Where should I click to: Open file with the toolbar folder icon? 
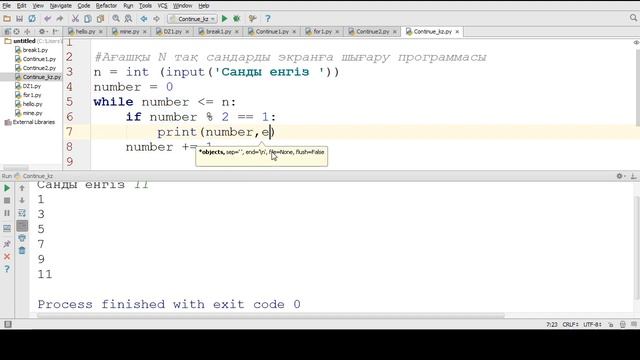pyautogui.click(x=7, y=19)
